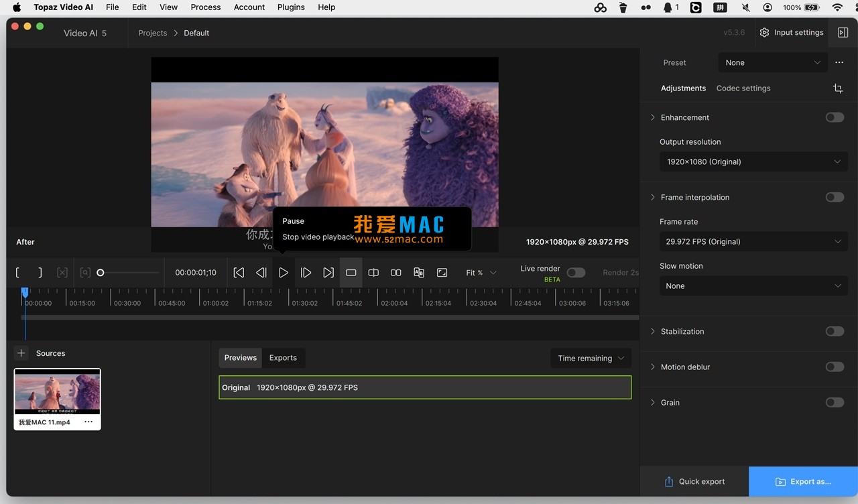Image resolution: width=858 pixels, height=504 pixels.
Task: Open the Preset dropdown
Action: pyautogui.click(x=773, y=62)
